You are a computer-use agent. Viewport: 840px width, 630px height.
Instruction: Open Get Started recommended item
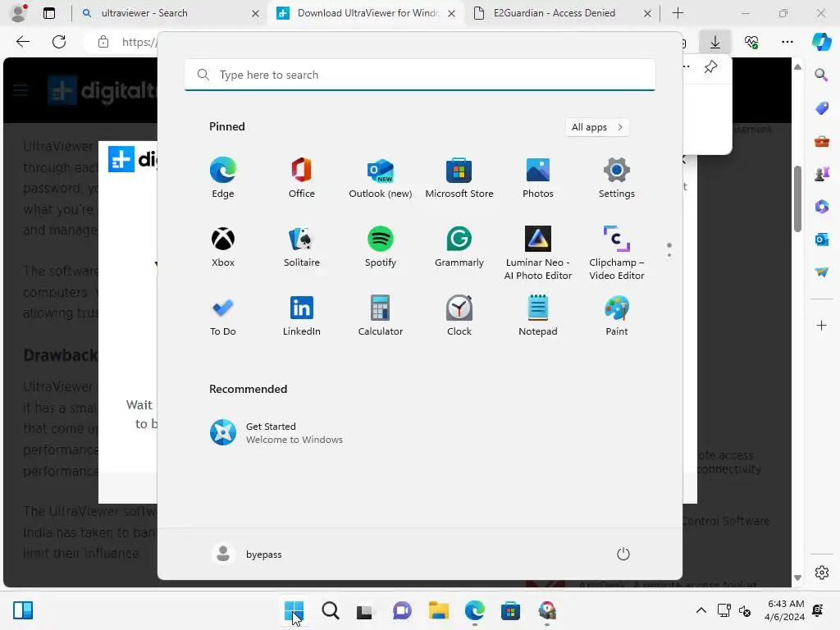(276, 433)
